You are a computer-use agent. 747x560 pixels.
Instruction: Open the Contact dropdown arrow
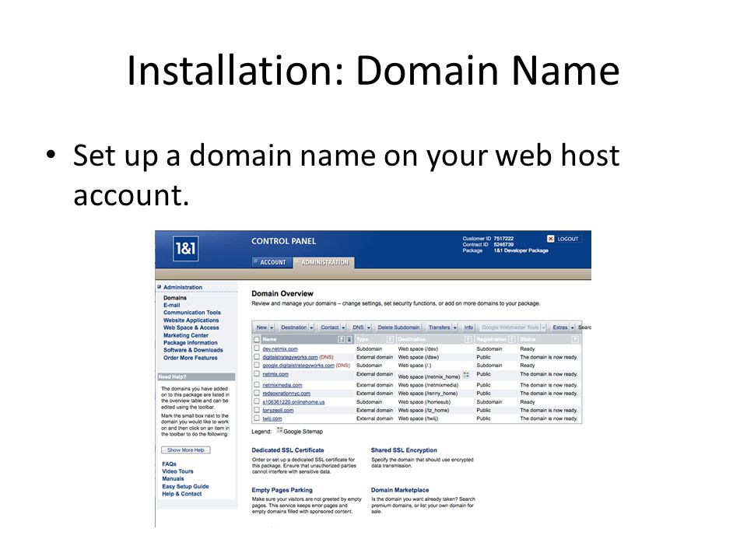(343, 327)
